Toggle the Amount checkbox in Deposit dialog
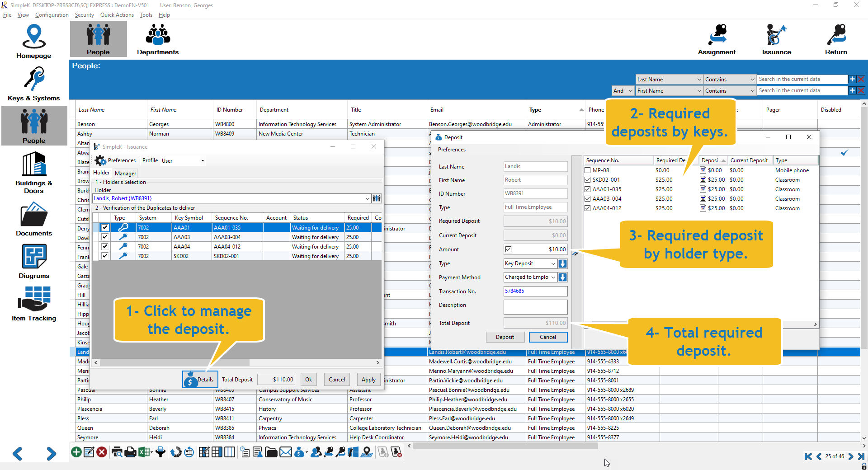Screen dimensions: 868x470 tap(509, 249)
